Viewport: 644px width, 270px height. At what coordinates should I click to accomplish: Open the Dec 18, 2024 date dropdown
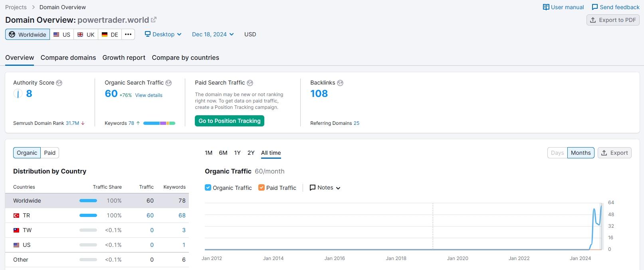click(213, 34)
